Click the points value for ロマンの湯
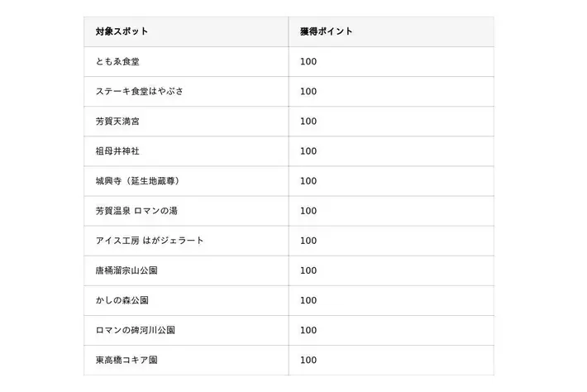Image resolution: width=587 pixels, height=392 pixels. coord(308,211)
